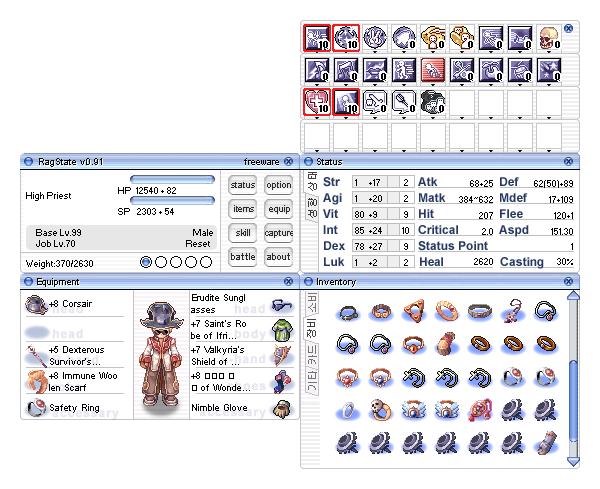Click the Int base value field 85
600x489 pixels.
tap(359, 230)
